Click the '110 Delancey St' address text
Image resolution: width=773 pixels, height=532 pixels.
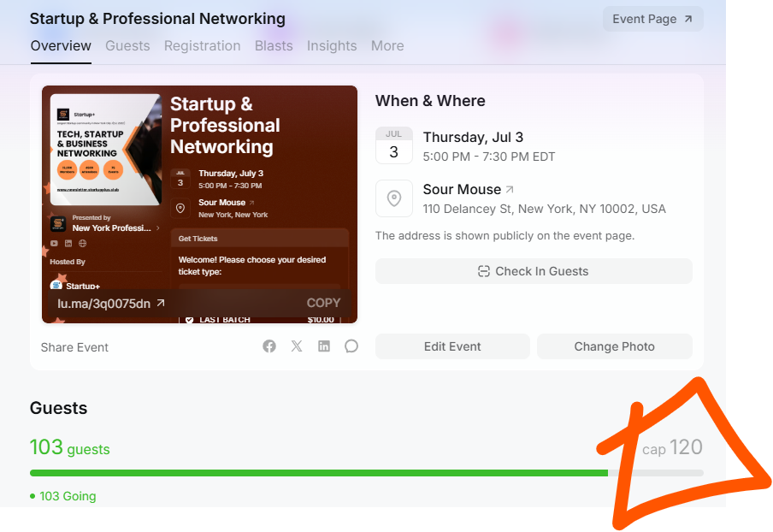pos(544,209)
